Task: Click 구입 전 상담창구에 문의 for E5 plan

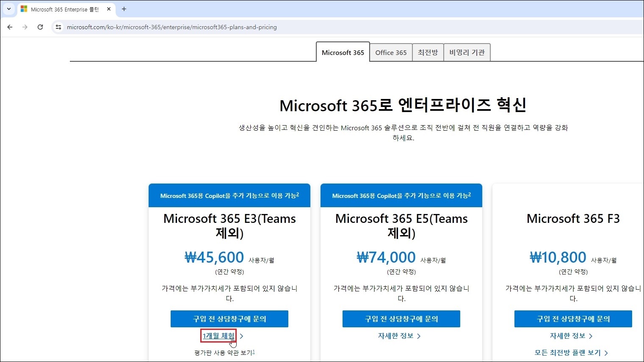Action: pyautogui.click(x=401, y=319)
